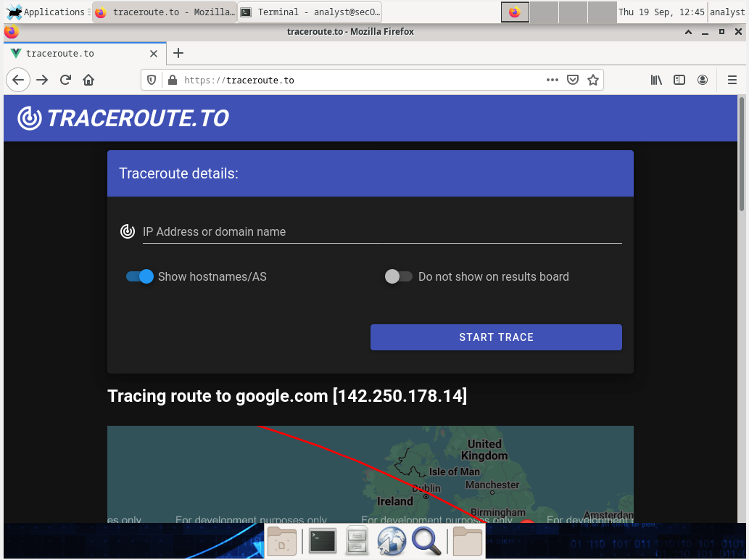Switch to traceroute.to Firefox taskbar item
The height and width of the screenshot is (560, 749).
[x=165, y=12]
